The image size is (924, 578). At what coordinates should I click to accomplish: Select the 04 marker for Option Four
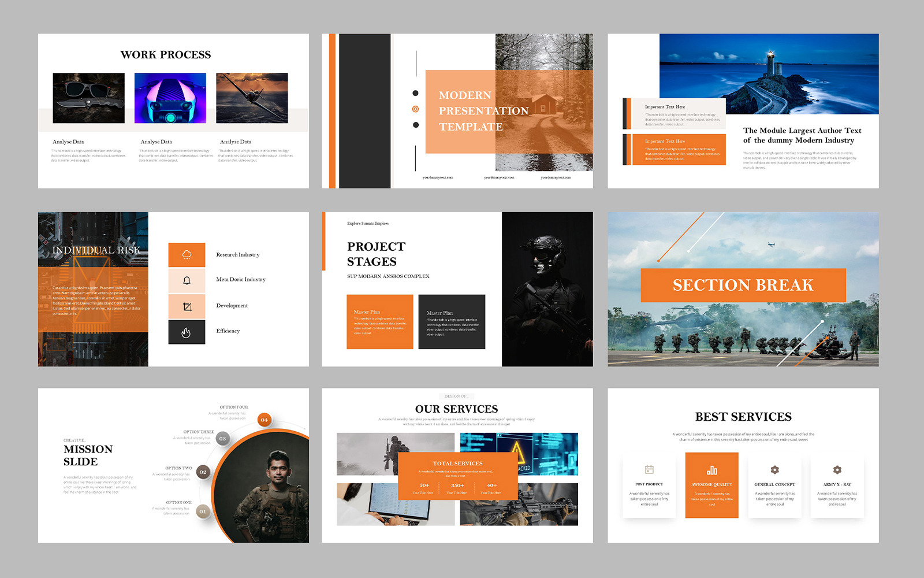263,419
